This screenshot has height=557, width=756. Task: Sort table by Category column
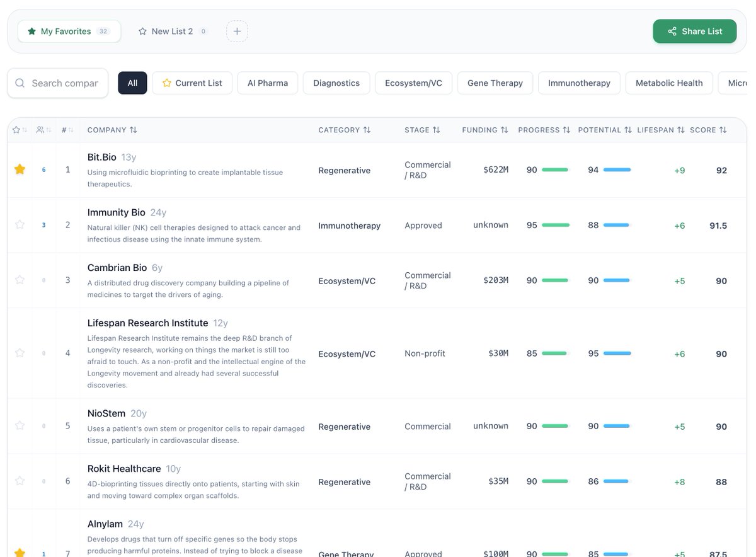tap(345, 130)
